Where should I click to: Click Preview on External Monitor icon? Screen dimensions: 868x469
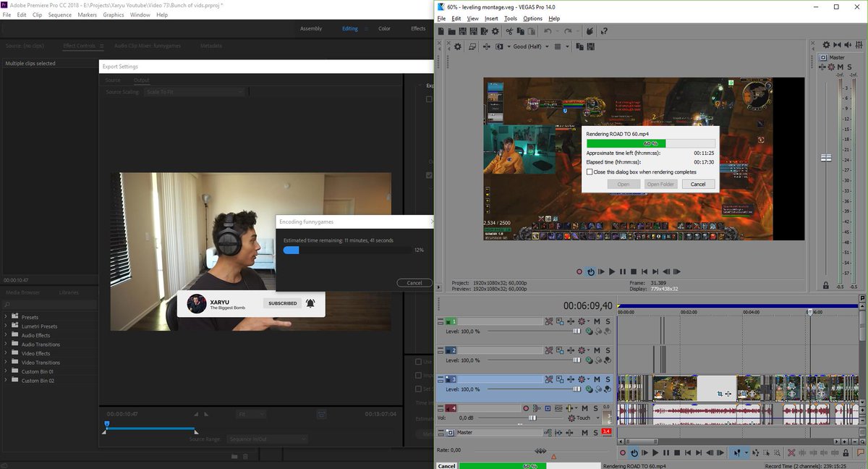pos(472,46)
